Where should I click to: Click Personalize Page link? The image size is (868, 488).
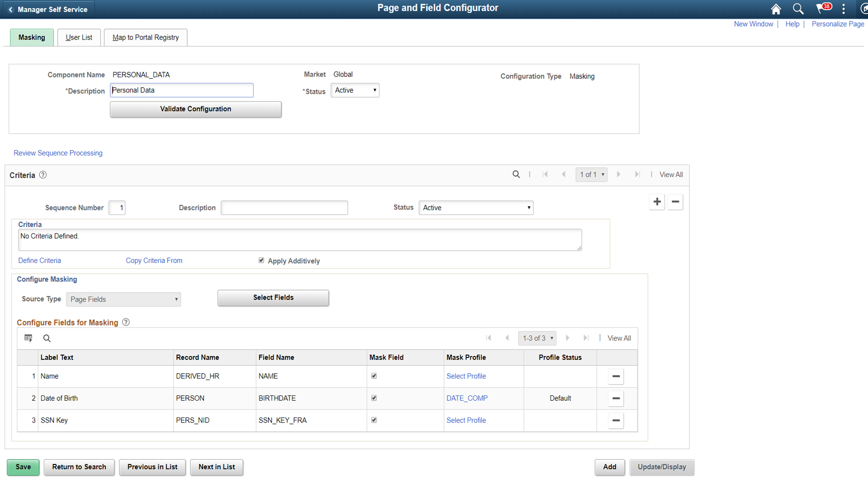[x=838, y=24]
